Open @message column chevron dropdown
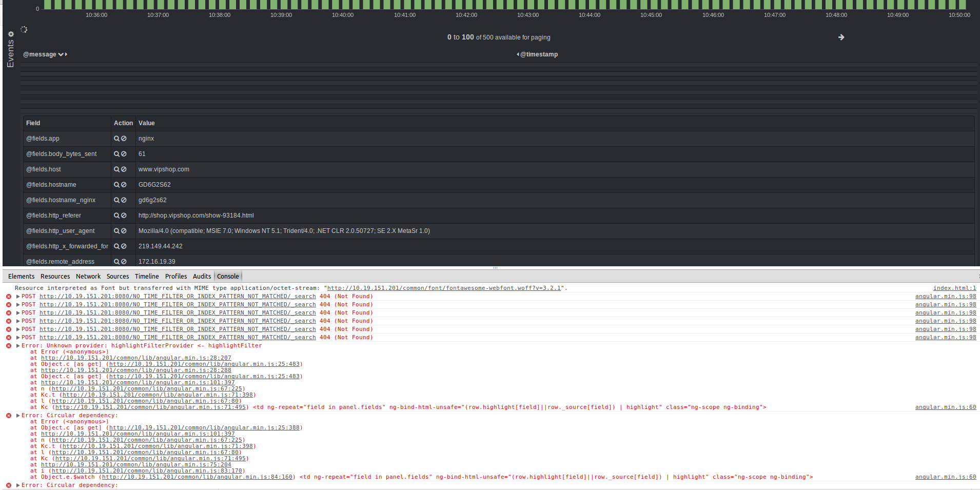980x490 pixels. (61, 54)
